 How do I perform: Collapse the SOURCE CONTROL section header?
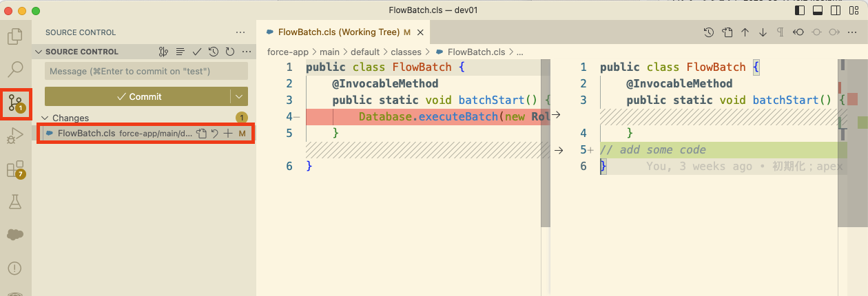pyautogui.click(x=81, y=52)
